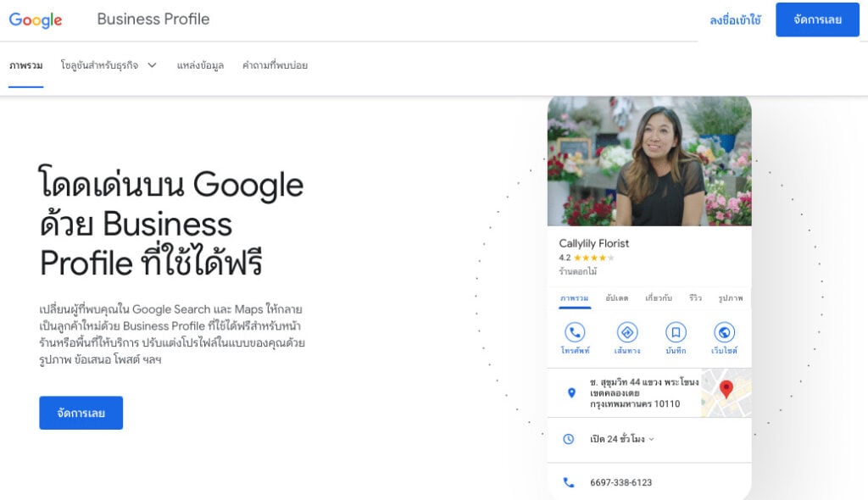Screen dimensions: 868x500
Task: Click the phone handset icon beside 6697-338-6123
Action: [569, 482]
